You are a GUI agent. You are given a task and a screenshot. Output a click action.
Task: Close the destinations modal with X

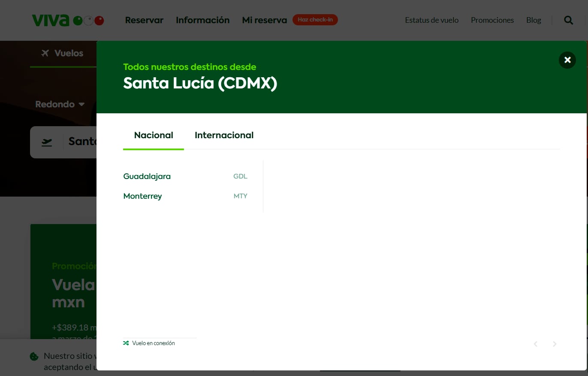(567, 60)
